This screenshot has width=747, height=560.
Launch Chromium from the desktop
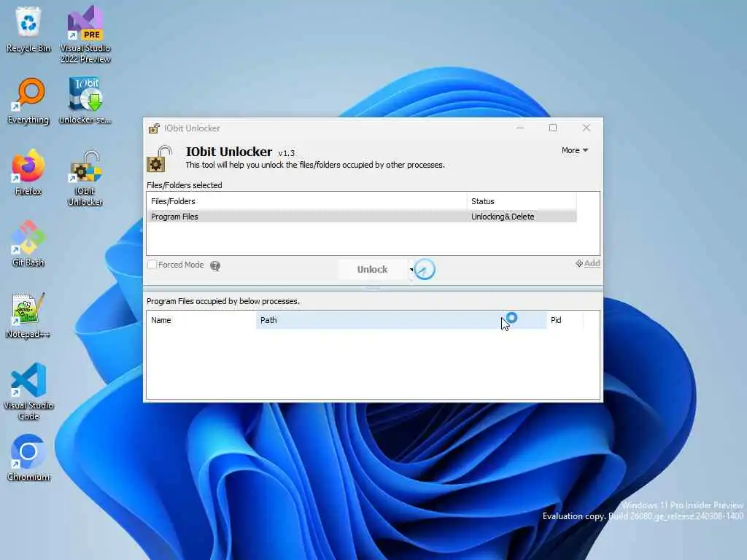pyautogui.click(x=28, y=458)
